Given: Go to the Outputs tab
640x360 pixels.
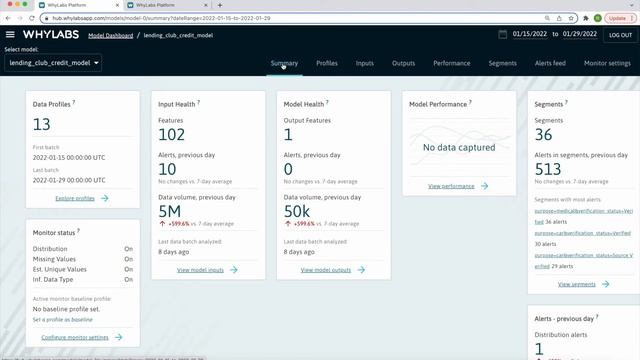Looking at the screenshot, I should click(404, 63).
